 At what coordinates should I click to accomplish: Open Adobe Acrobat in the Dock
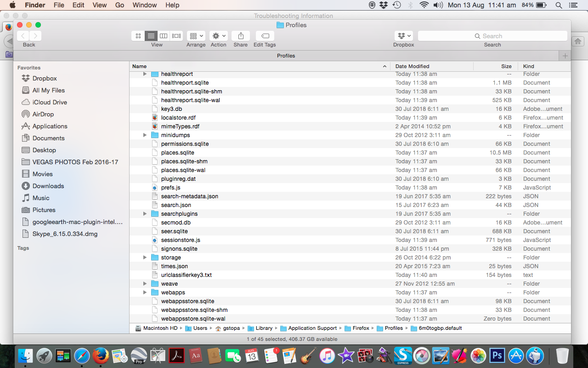coord(176,356)
